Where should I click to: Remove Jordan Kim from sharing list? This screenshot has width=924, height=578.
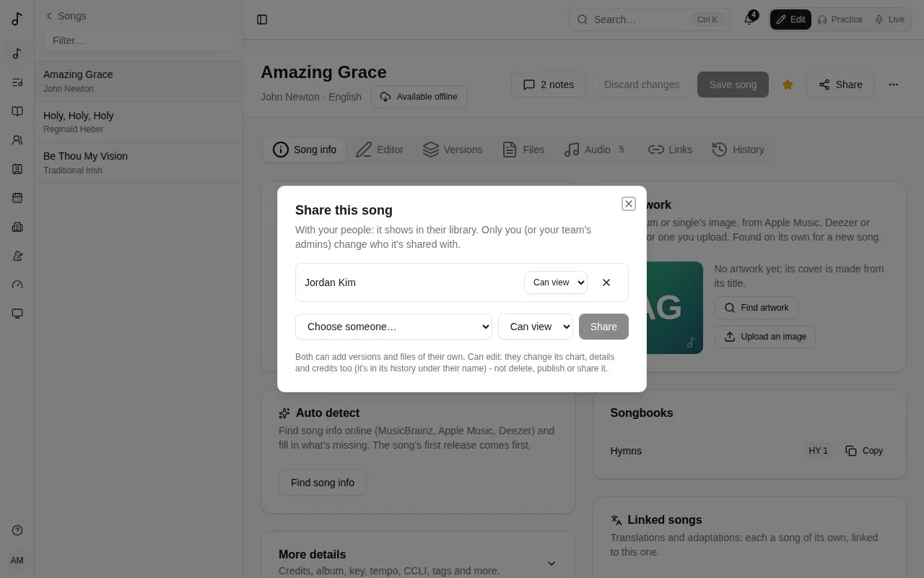[606, 282]
